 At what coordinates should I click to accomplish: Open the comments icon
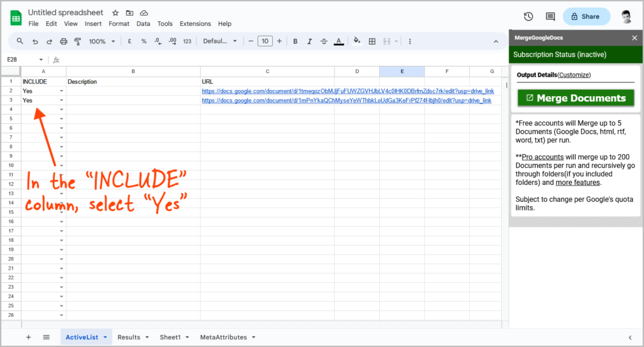click(x=550, y=16)
